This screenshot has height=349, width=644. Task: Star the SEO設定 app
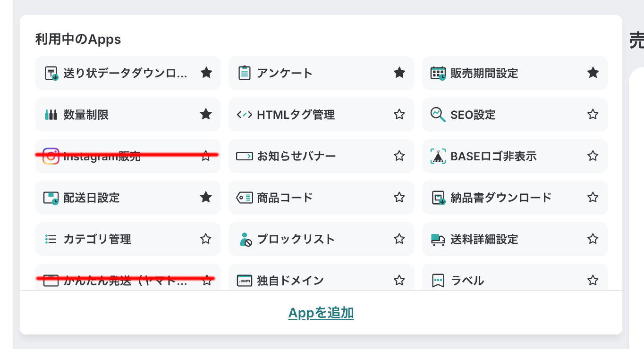point(593,114)
